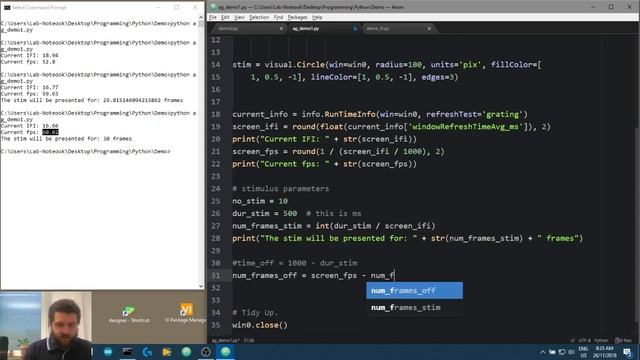Click the battery tray icon
640x360 pixels.
(552, 352)
